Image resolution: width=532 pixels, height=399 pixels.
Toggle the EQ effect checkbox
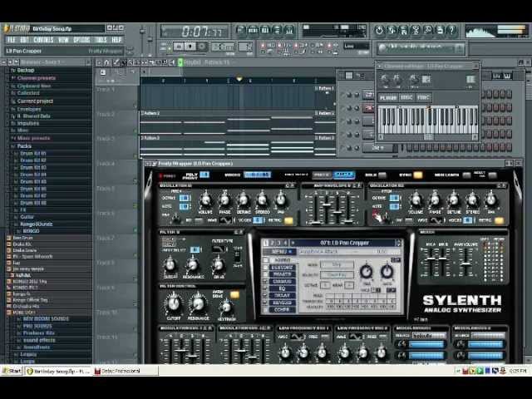pos(266,288)
